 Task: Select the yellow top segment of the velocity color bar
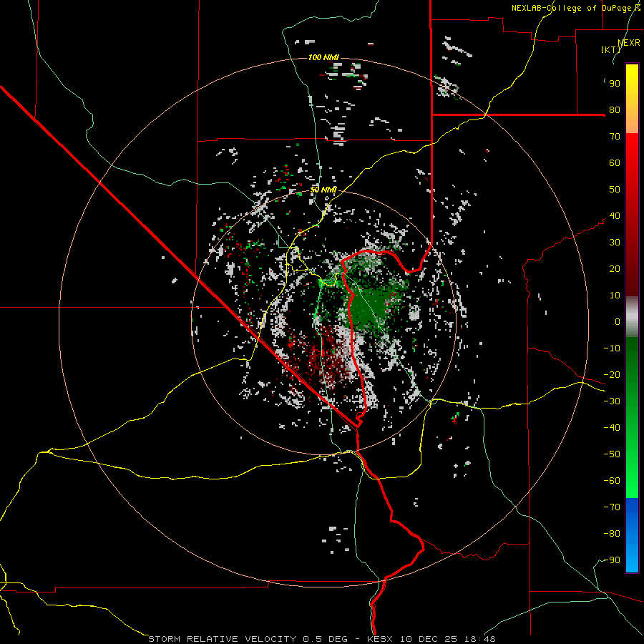pos(632,98)
